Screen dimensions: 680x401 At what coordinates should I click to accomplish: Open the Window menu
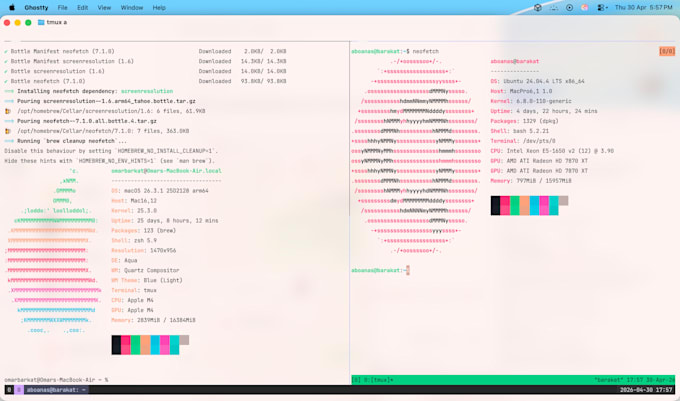[x=132, y=7]
